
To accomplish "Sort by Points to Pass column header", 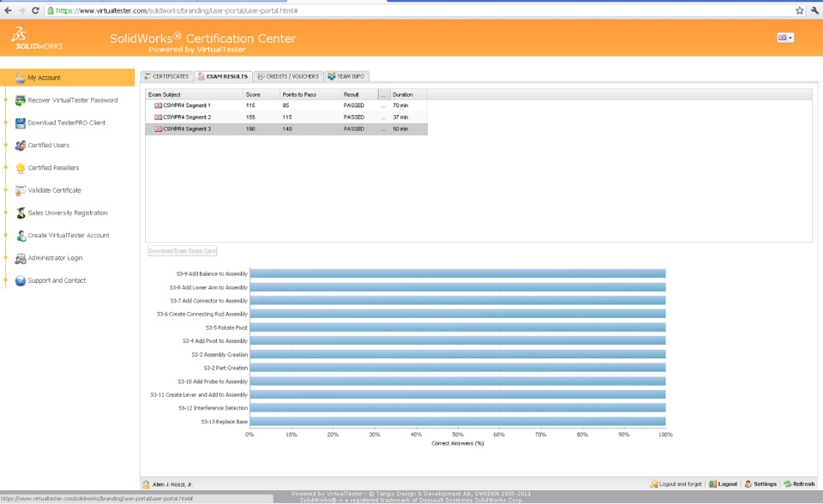I will [x=310, y=94].
